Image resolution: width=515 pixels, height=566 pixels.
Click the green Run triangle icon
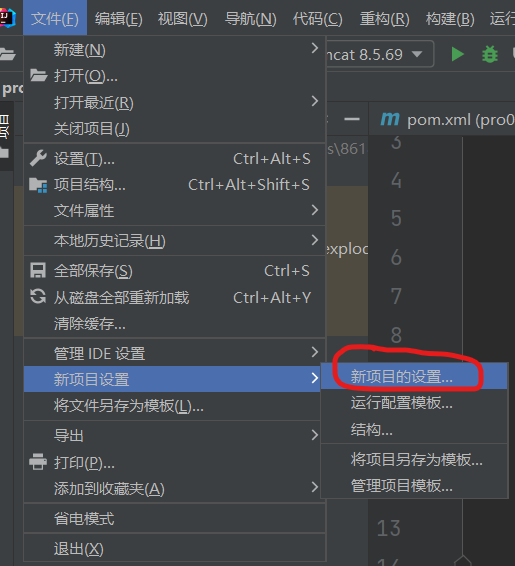[x=458, y=55]
